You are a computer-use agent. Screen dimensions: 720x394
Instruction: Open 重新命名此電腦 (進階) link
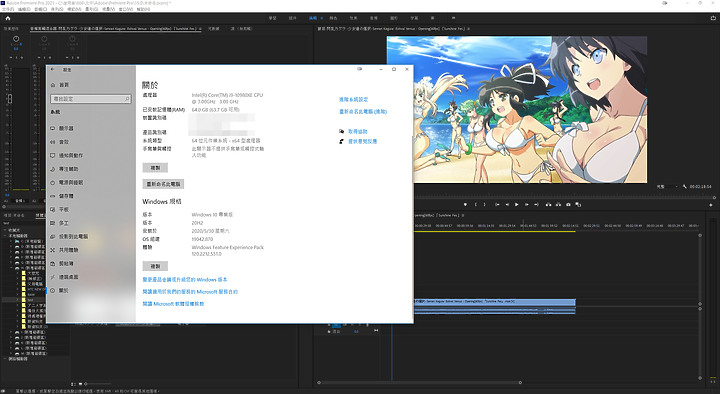click(363, 112)
